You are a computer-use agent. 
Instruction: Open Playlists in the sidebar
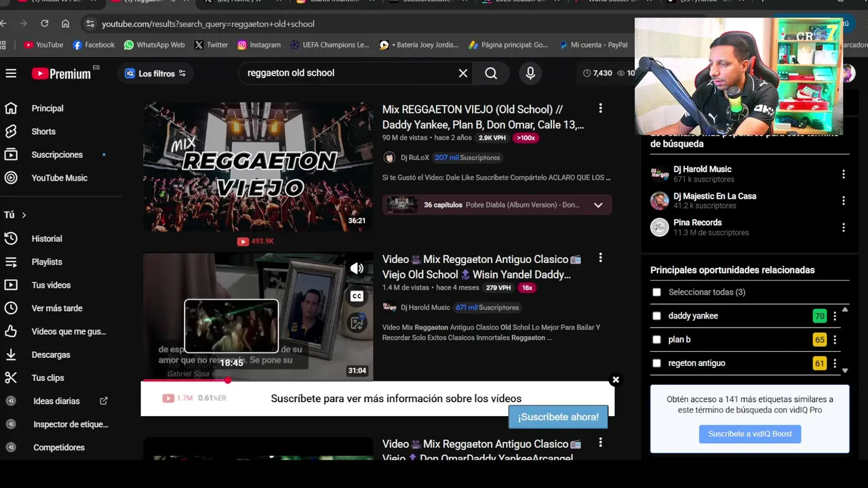(x=47, y=262)
